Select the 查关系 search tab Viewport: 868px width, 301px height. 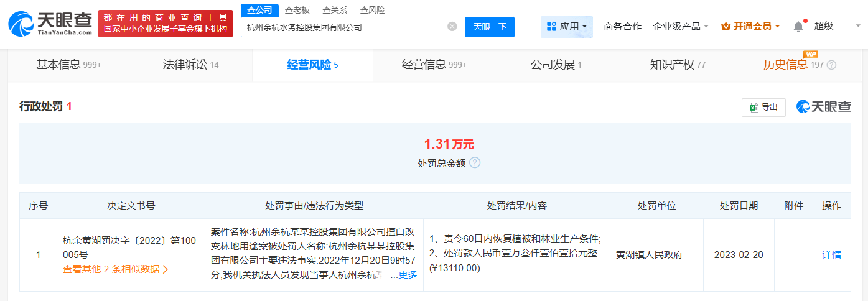[335, 10]
